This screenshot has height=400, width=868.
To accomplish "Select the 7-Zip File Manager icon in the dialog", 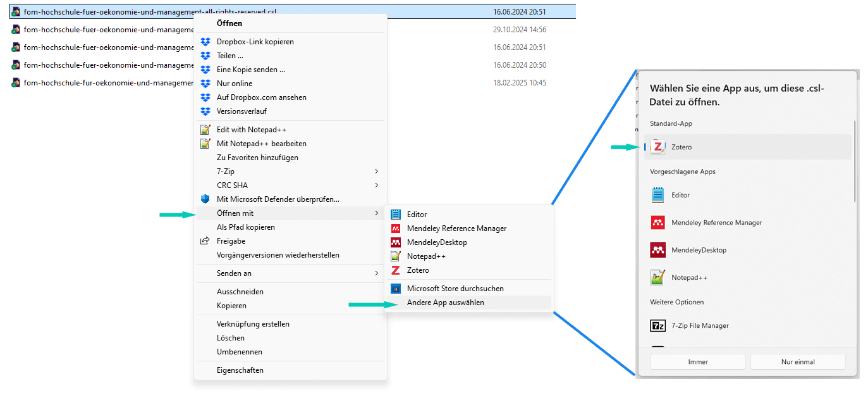I will pyautogui.click(x=658, y=326).
